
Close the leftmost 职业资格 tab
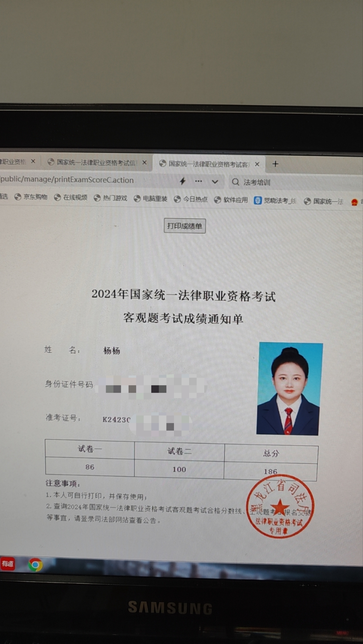click(x=33, y=161)
